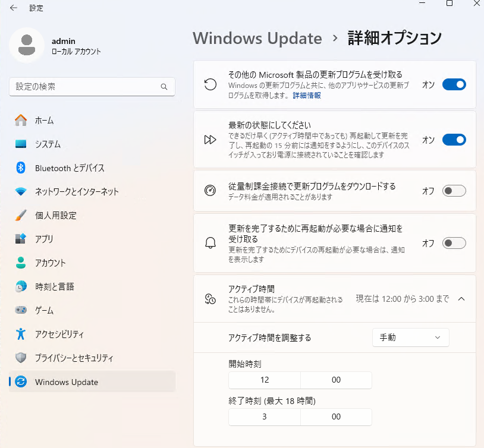Click the アクティブ時間を調整する label
The height and width of the screenshot is (448, 484).
click(269, 337)
